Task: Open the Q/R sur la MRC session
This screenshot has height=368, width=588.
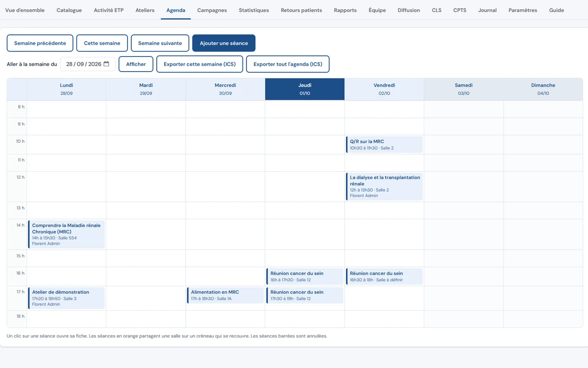Action: (x=385, y=145)
